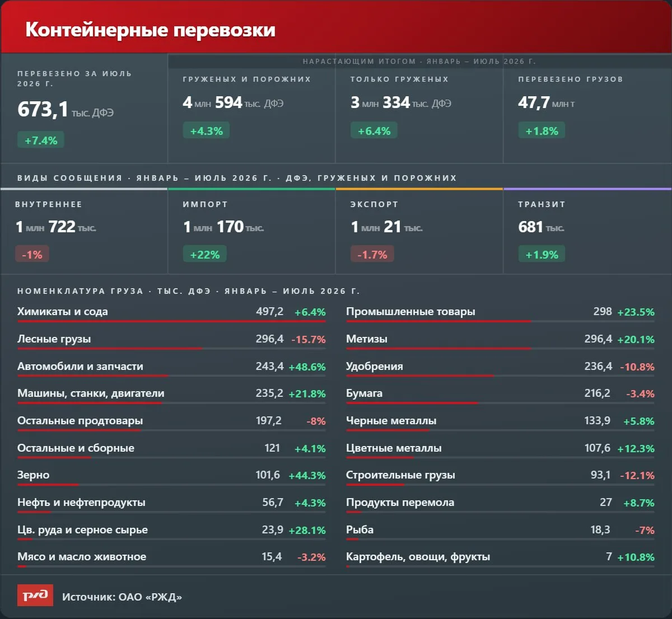
Task: Click the Промышленные товары label
Action: (x=410, y=312)
